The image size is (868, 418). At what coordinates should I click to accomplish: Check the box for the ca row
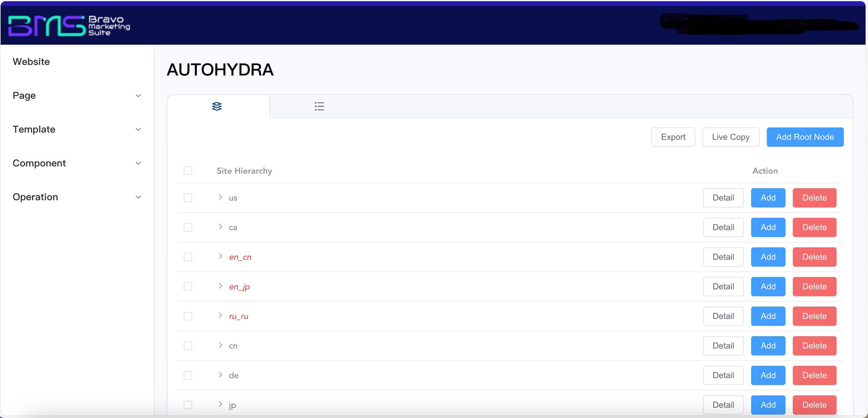tap(188, 227)
